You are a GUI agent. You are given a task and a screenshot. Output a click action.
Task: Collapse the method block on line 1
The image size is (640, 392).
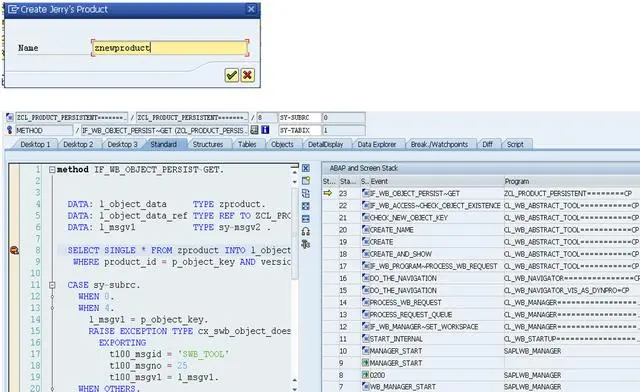click(52, 169)
